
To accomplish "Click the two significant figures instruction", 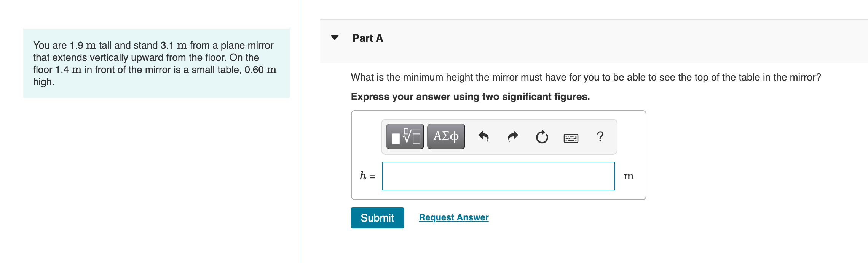I will coord(470,97).
